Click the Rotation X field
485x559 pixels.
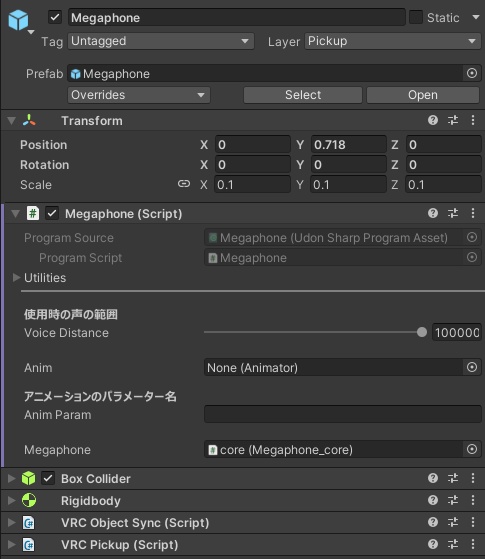point(252,165)
